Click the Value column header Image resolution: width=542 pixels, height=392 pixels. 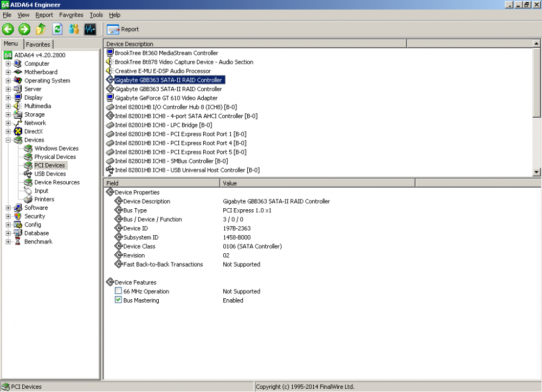pos(317,183)
